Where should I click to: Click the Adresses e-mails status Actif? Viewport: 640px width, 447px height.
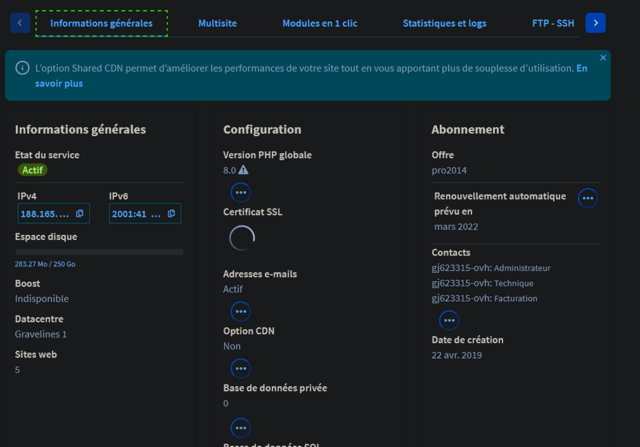click(233, 289)
